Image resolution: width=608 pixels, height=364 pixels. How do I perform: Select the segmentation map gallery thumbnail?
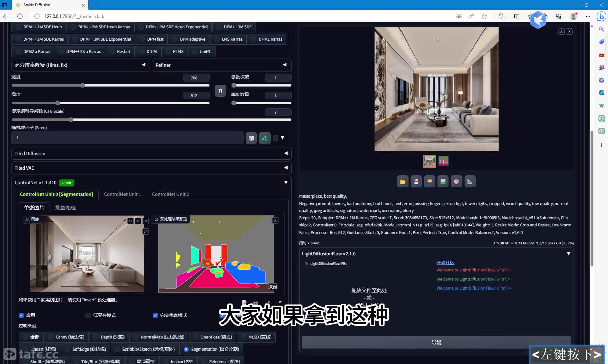point(443,161)
